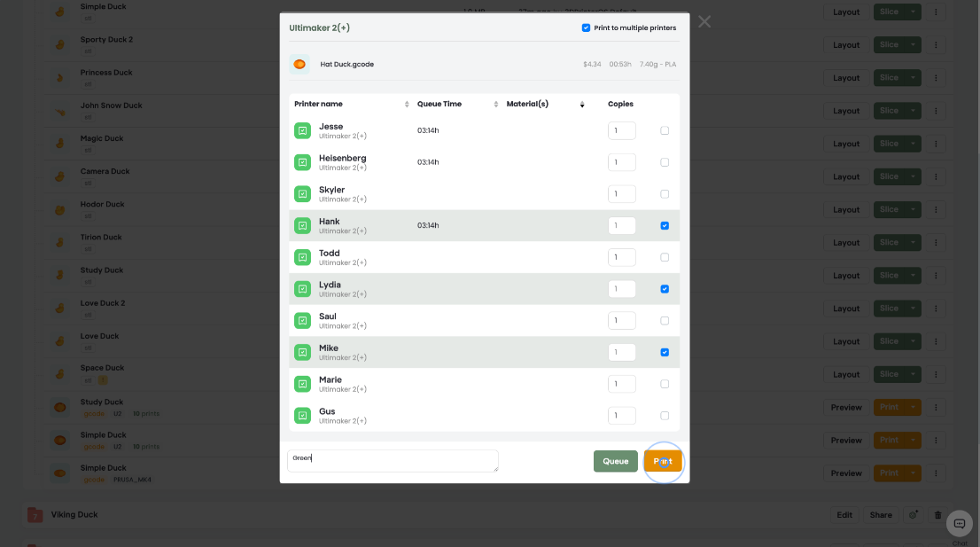Click Layout button for Study Duck stl
Image resolution: width=980 pixels, height=547 pixels.
(846, 276)
